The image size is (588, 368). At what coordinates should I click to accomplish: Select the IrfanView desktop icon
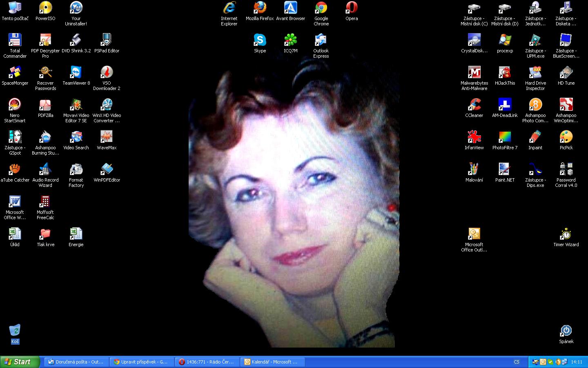click(x=474, y=137)
